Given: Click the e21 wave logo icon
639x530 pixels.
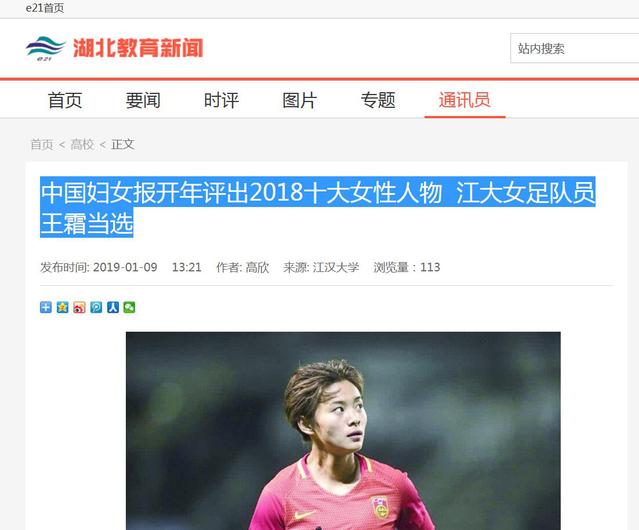Looking at the screenshot, I should (x=45, y=48).
